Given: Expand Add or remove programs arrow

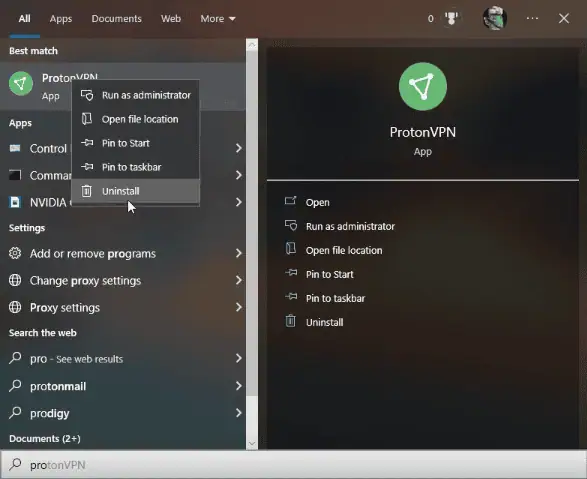Looking at the screenshot, I should (238, 253).
